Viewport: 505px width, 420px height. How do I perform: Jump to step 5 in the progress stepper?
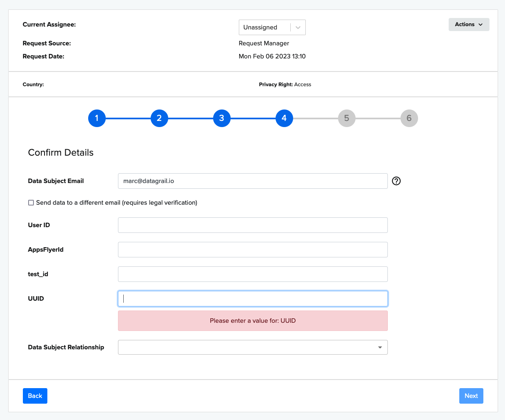point(347,118)
